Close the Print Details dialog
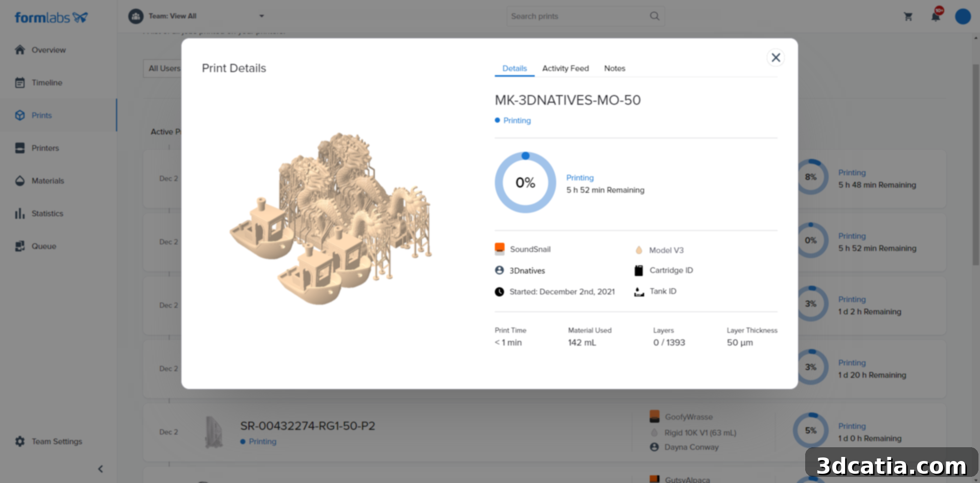980x483 pixels. pyautogui.click(x=776, y=58)
